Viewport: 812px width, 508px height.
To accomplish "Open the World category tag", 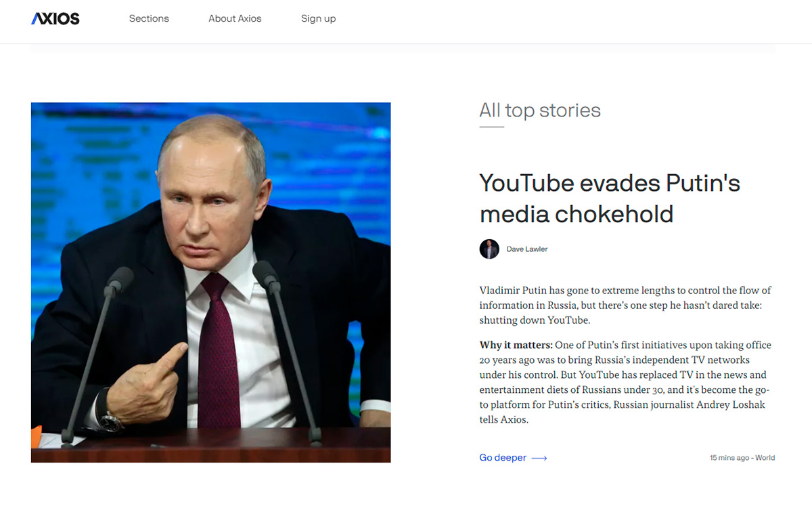I will click(765, 458).
